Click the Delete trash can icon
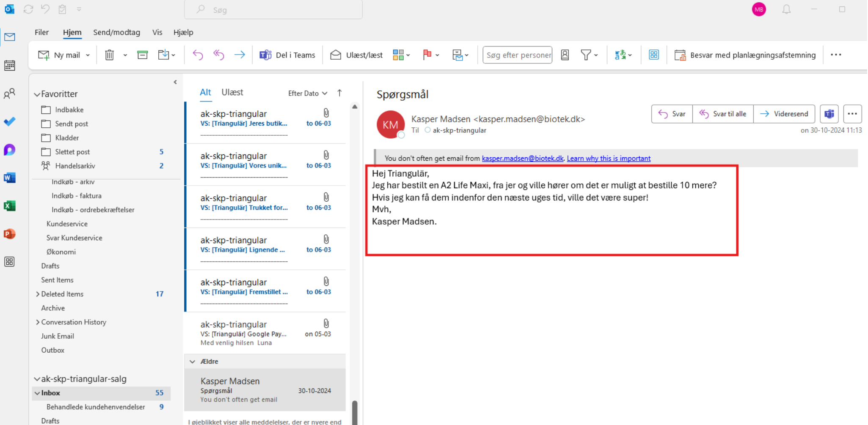The image size is (868, 425). tap(109, 55)
